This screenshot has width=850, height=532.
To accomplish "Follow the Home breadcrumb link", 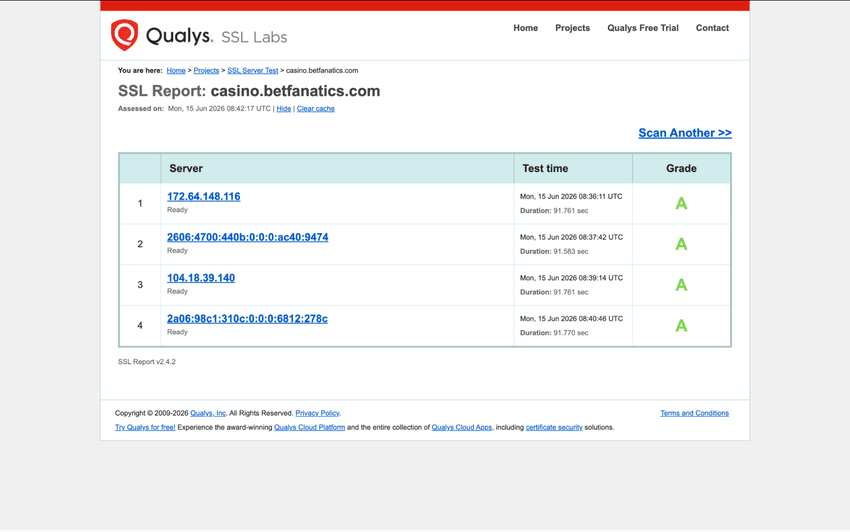I will point(176,70).
